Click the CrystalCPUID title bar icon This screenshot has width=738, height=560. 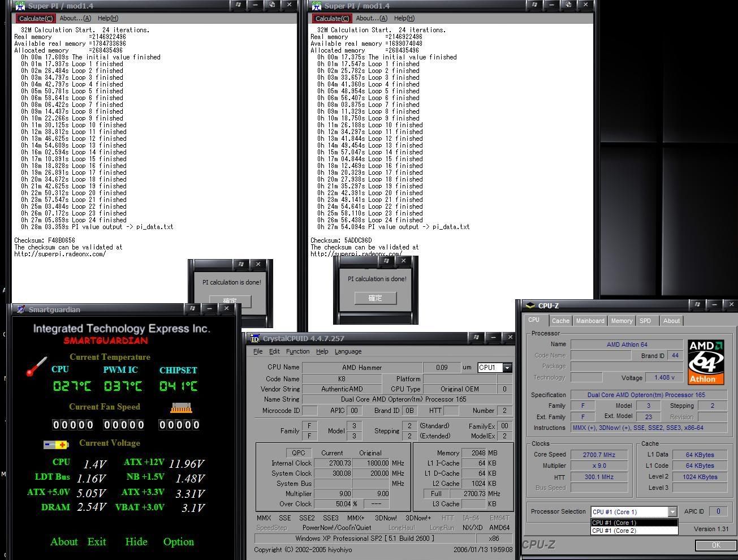(254, 338)
